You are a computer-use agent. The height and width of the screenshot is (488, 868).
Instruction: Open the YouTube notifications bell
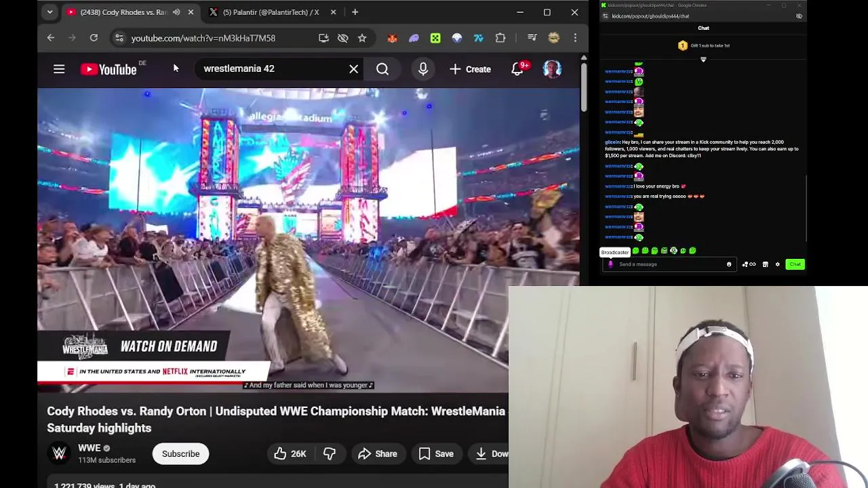(x=517, y=69)
